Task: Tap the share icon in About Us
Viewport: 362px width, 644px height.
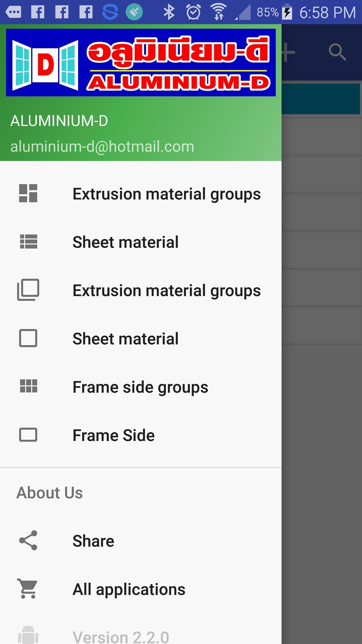Action: coord(28,541)
